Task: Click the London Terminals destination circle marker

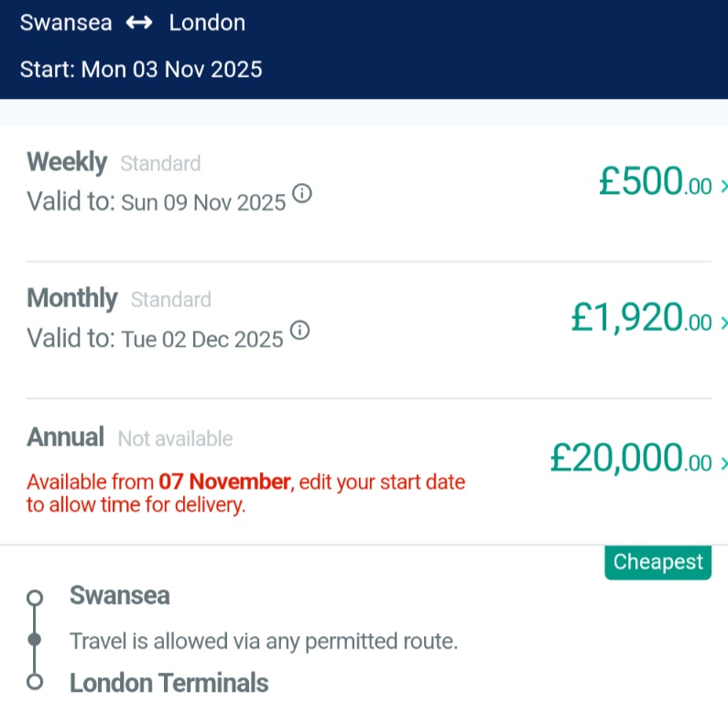Action: (x=35, y=683)
